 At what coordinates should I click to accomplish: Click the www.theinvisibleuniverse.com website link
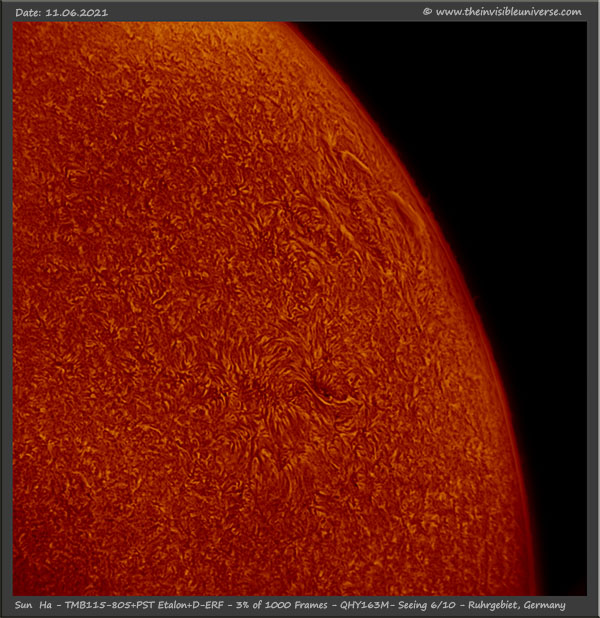pyautogui.click(x=509, y=12)
